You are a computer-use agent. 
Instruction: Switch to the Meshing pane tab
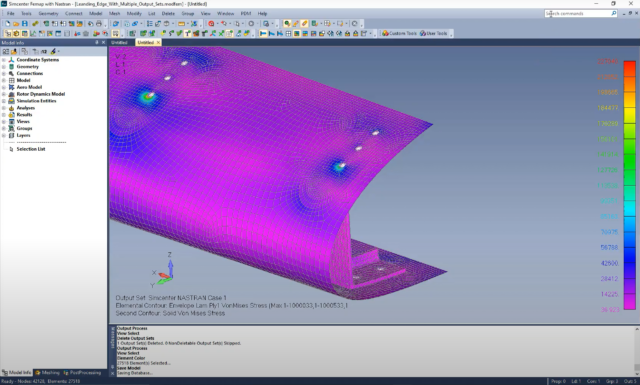point(48,372)
